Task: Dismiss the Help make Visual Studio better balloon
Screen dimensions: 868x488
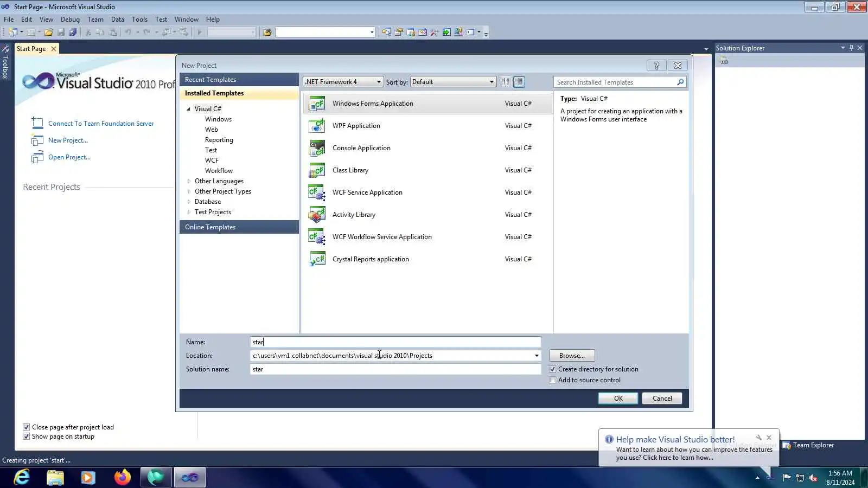Action: (x=769, y=438)
